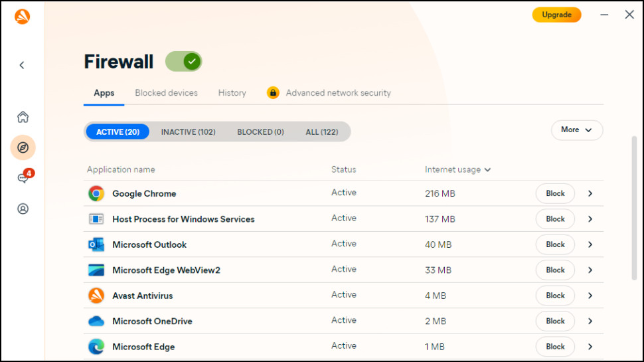Viewport: 644px width, 362px height.
Task: Open Advanced network security tab
Action: coord(338,93)
